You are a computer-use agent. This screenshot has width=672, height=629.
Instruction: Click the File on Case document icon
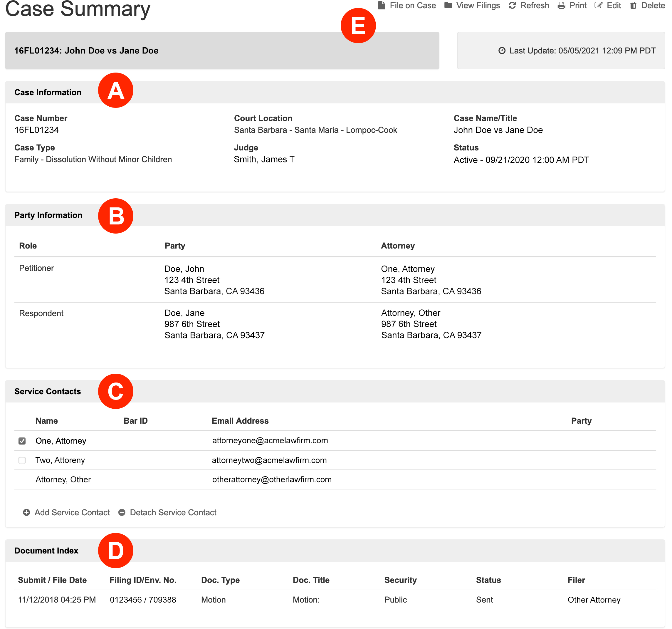tap(382, 5)
